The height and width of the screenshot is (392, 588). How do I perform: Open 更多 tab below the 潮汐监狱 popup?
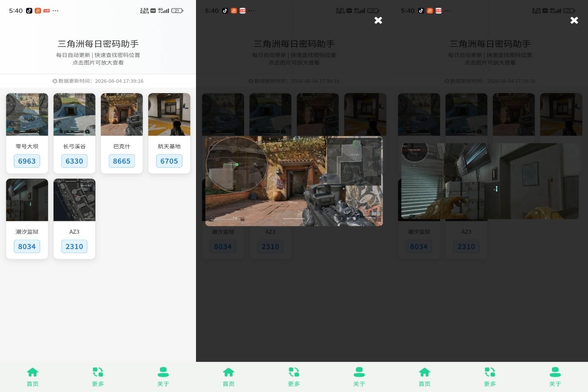pyautogui.click(x=490, y=377)
